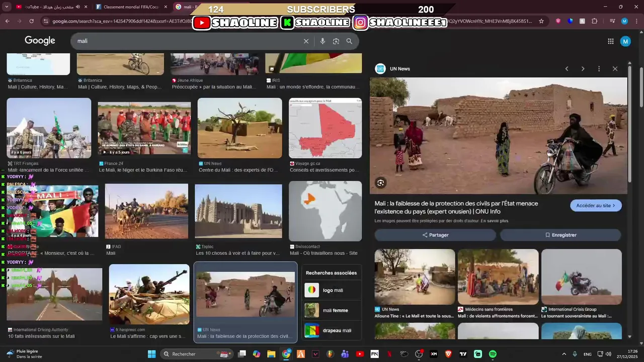Open the Windows Start menu
Viewport: 644px width, 362px height.
(x=152, y=354)
